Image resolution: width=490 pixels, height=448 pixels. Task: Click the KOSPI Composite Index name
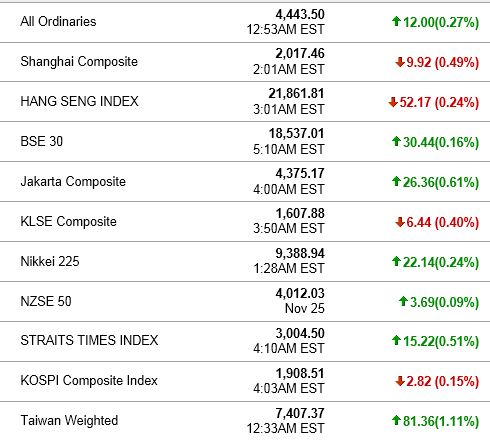[x=89, y=380]
